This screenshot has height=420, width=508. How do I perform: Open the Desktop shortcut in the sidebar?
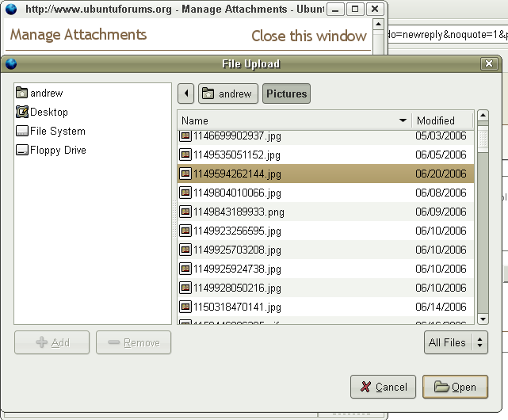pos(48,113)
